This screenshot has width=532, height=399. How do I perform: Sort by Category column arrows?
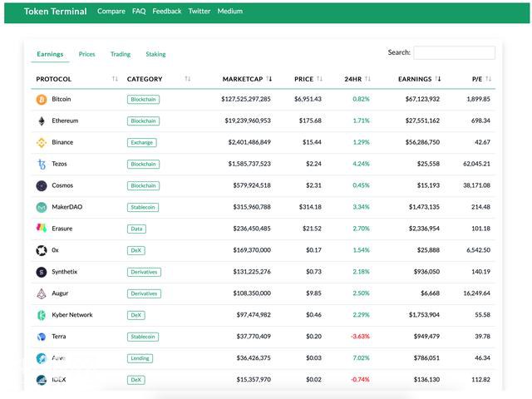(x=187, y=79)
